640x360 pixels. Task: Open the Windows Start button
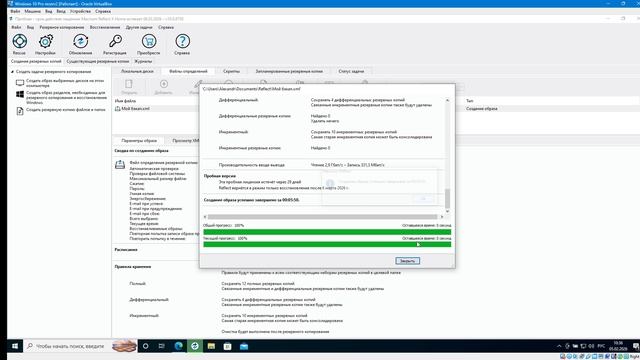coord(15,346)
